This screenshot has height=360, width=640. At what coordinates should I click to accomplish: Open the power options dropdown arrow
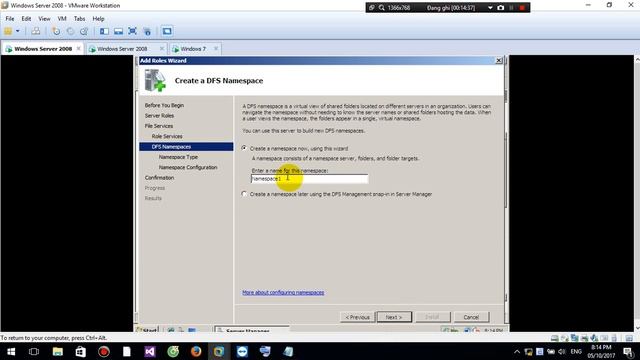pos(18,31)
